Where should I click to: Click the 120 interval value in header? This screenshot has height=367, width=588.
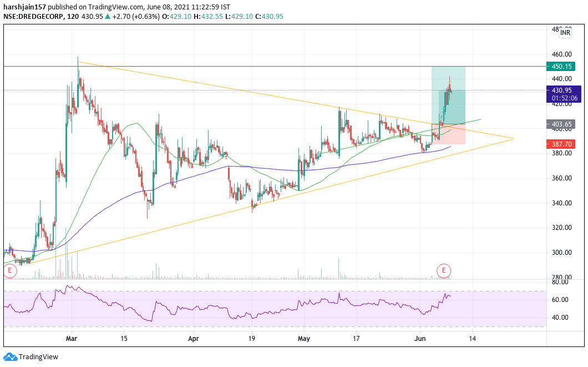(x=73, y=17)
